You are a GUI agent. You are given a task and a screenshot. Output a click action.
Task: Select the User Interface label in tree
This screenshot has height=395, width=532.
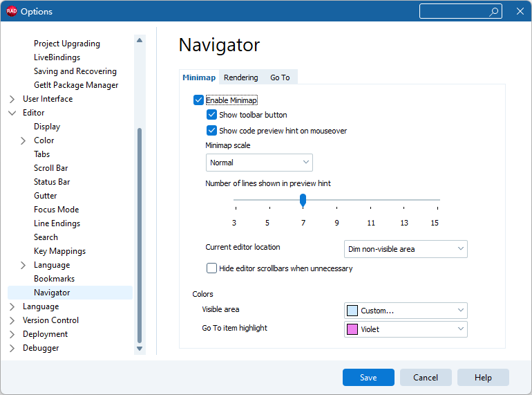(x=48, y=99)
